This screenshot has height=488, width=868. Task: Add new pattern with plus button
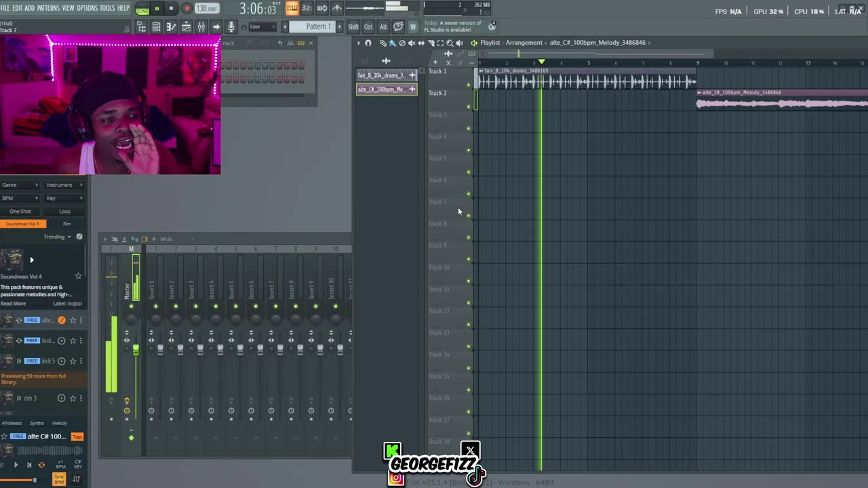pos(339,26)
